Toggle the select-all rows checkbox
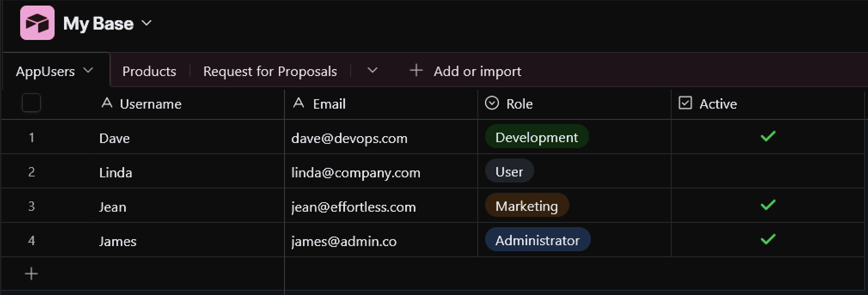The image size is (868, 295). 31,103
